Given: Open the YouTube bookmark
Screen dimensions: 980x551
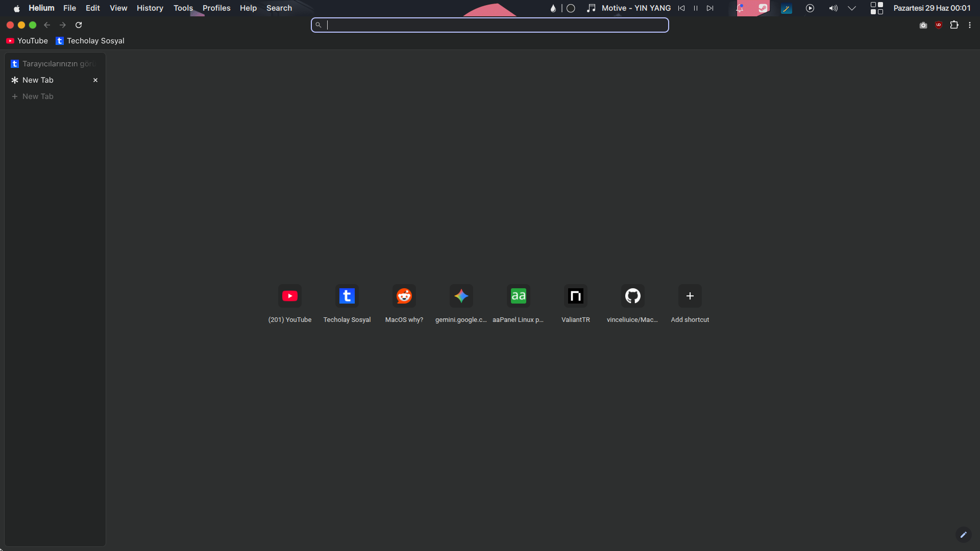Looking at the screenshot, I should 27,41.
